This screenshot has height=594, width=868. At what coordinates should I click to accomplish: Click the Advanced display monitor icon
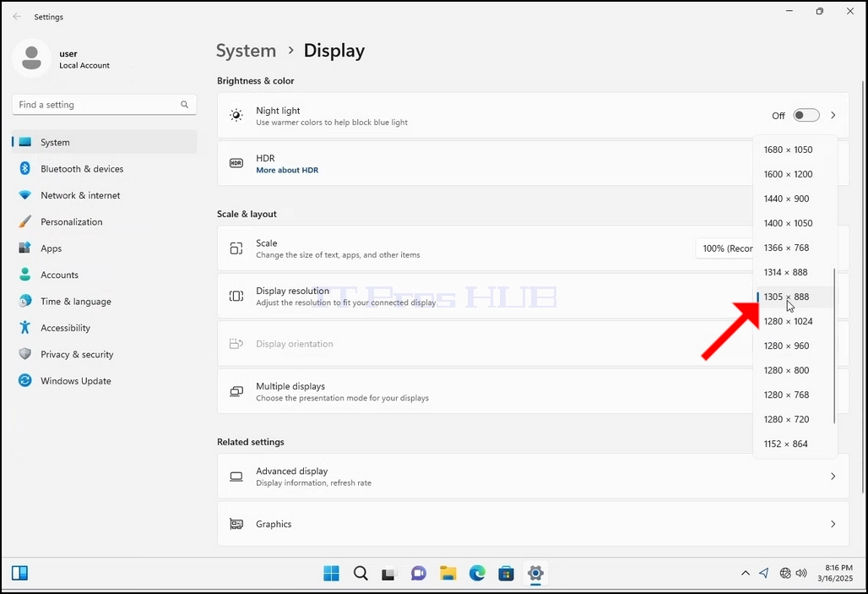coord(236,477)
